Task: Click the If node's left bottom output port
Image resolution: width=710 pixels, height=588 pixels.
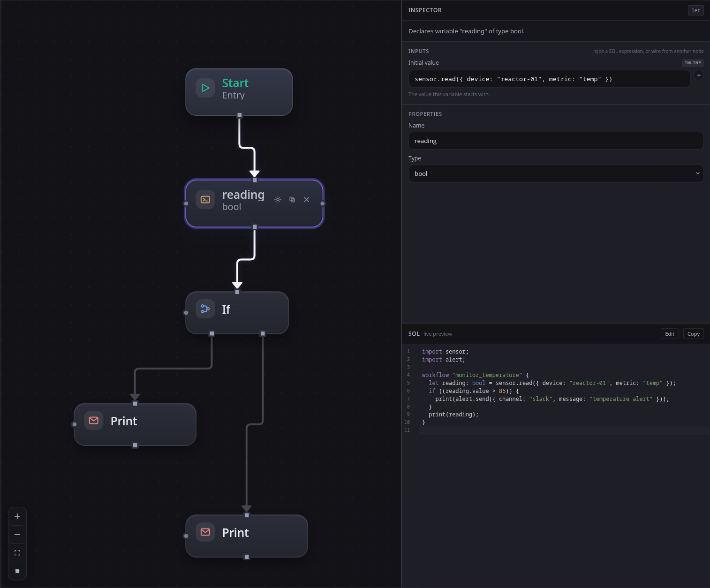Action: pos(212,334)
